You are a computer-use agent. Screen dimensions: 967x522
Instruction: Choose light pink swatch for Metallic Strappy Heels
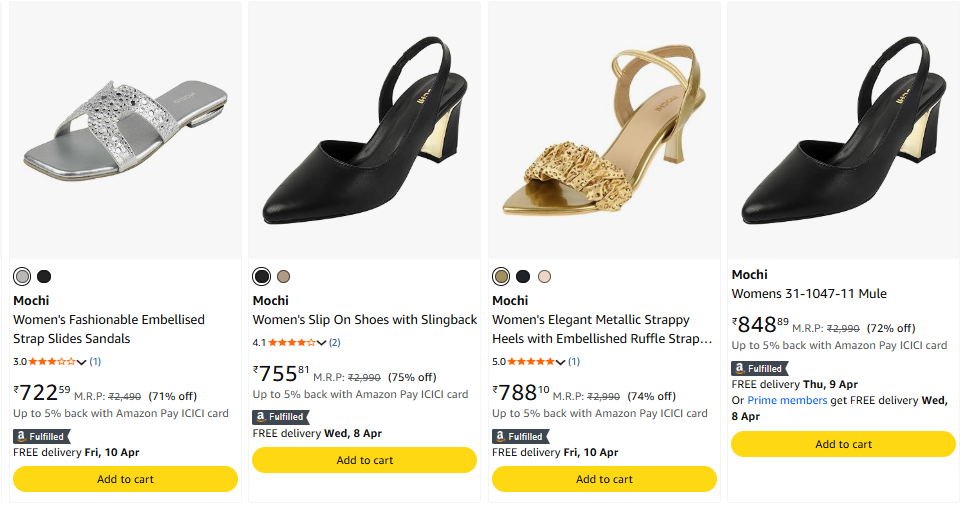click(544, 277)
